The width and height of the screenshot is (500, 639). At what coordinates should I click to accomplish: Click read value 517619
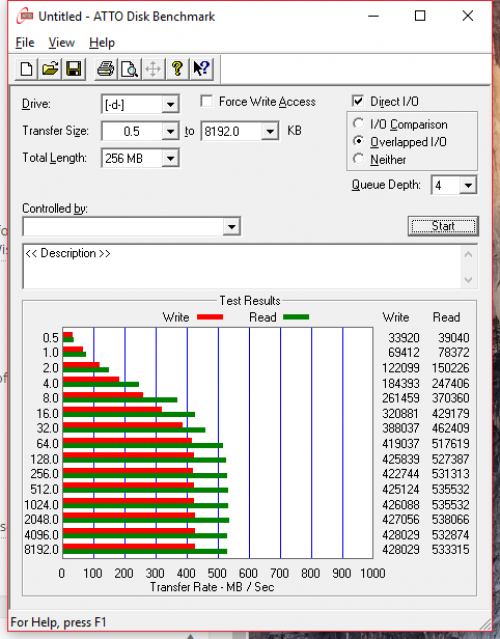[x=450, y=443]
